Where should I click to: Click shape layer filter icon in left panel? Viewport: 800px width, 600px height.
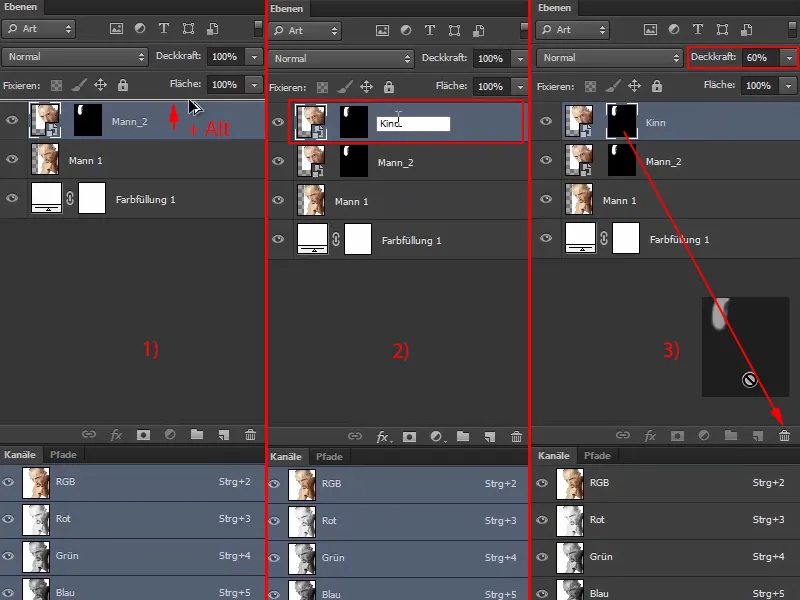[x=188, y=29]
